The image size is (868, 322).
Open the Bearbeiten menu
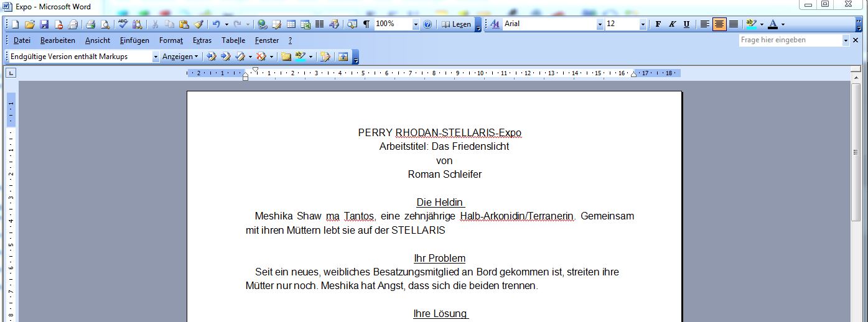(x=58, y=40)
